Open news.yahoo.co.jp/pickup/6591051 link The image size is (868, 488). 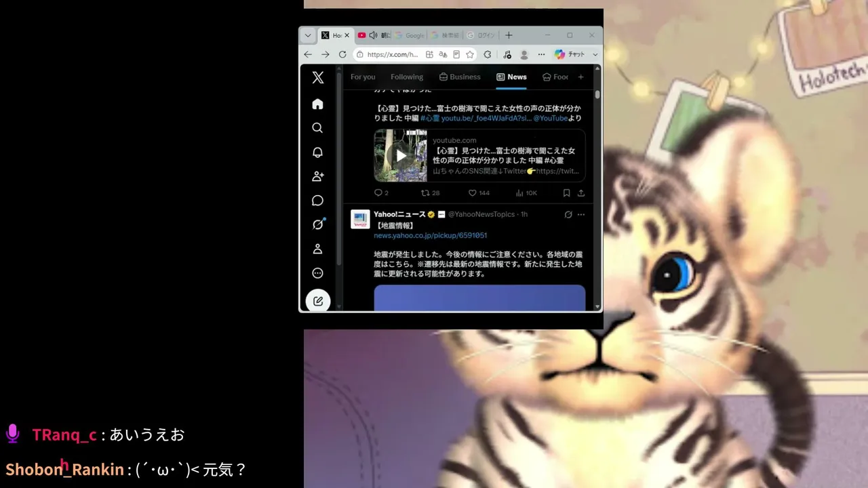pyautogui.click(x=431, y=235)
